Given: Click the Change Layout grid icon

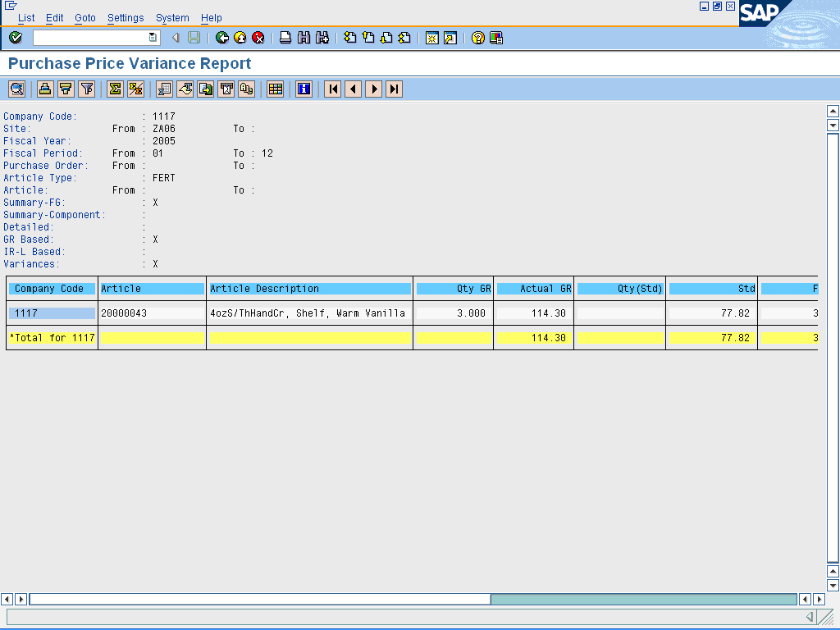Looking at the screenshot, I should (x=276, y=89).
